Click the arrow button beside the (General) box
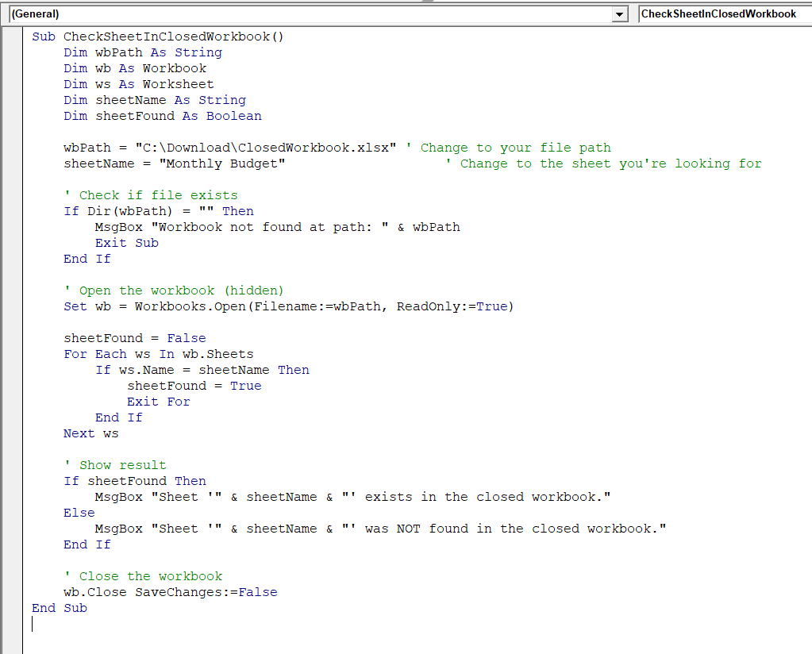This screenshot has height=654, width=812. 620,14
